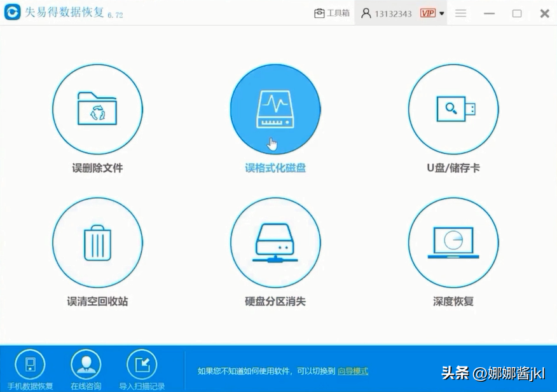Click the U盘/储存卡 text label
This screenshot has height=392, width=557.
(453, 168)
